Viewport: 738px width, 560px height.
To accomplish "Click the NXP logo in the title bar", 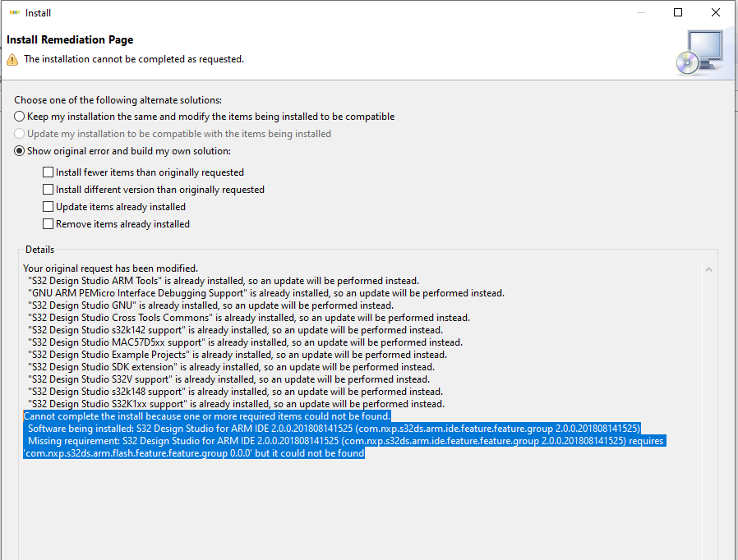I will click(15, 12).
